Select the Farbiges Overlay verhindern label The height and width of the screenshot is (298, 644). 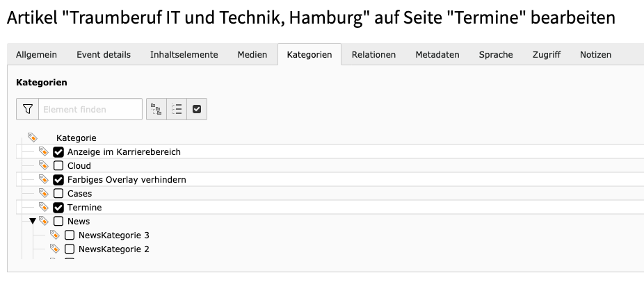126,180
